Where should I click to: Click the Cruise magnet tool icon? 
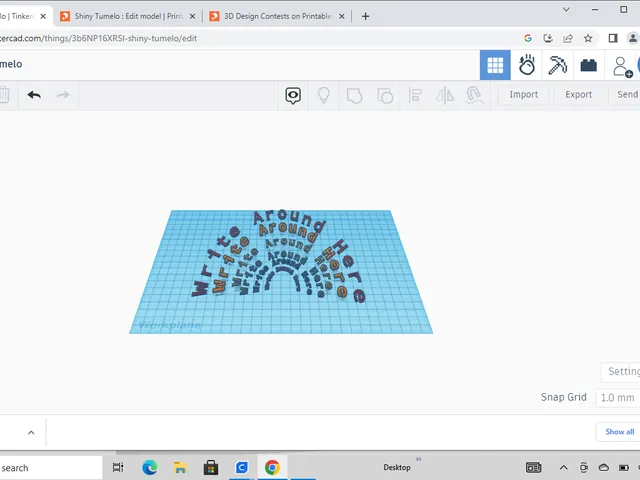pos(474,95)
